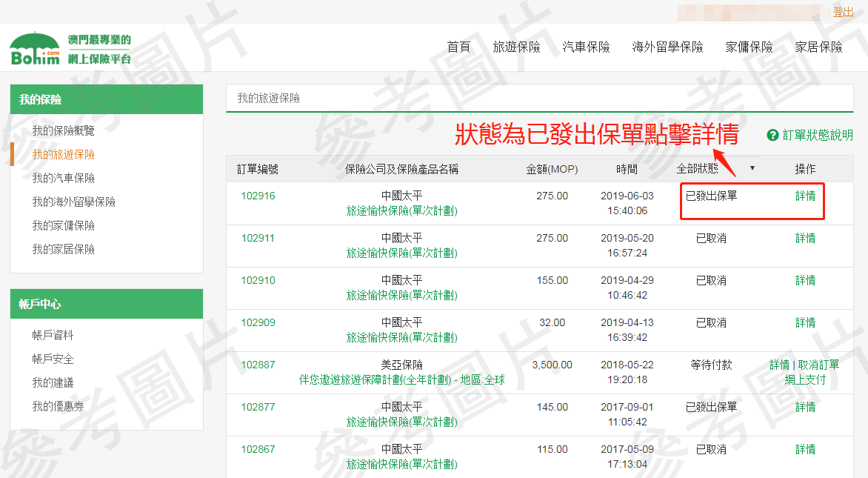Click the 我的保險 sidebar header
The image size is (868, 478).
click(107, 99)
